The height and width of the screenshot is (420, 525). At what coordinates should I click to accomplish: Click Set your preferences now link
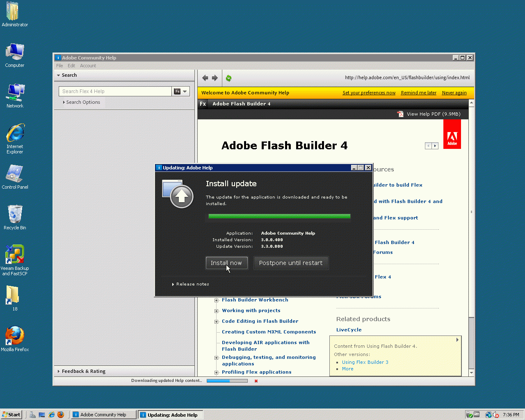[x=369, y=93]
